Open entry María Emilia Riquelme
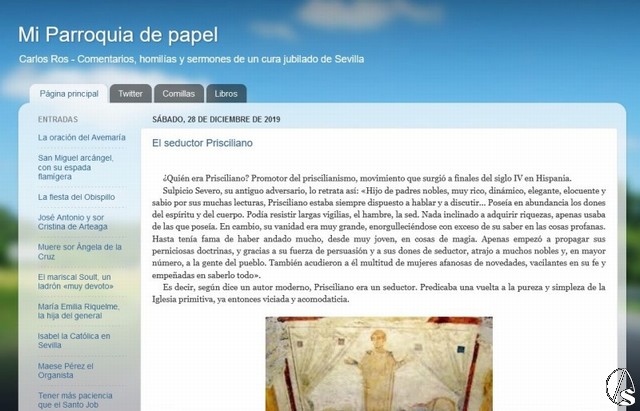The width and height of the screenshot is (640, 411). coord(78,311)
